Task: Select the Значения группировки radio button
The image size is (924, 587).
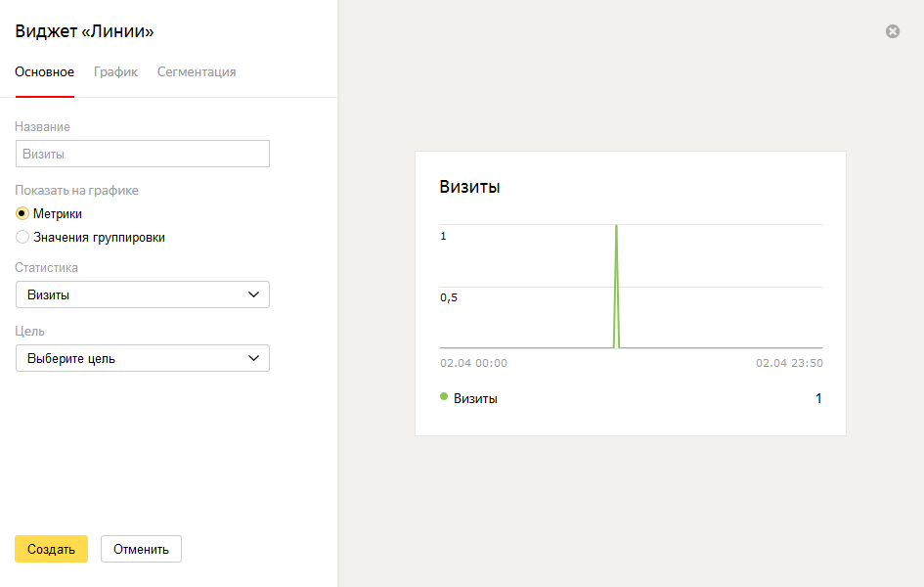Action: click(x=22, y=237)
